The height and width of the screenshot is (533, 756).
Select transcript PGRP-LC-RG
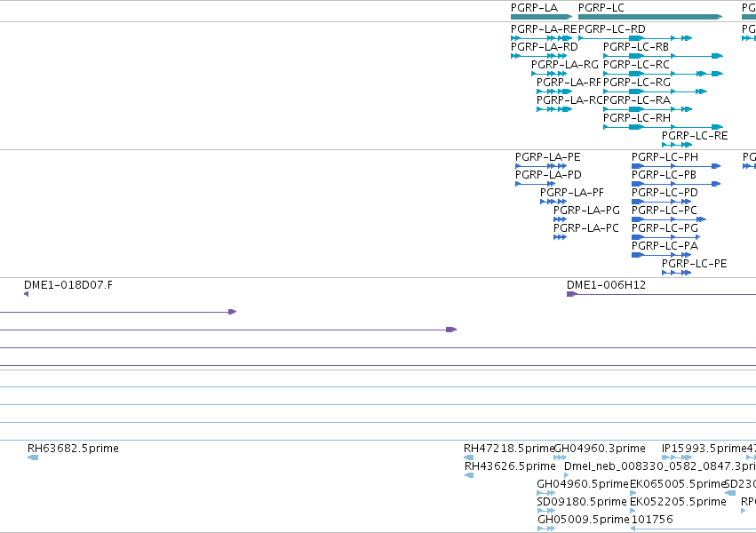(656, 91)
